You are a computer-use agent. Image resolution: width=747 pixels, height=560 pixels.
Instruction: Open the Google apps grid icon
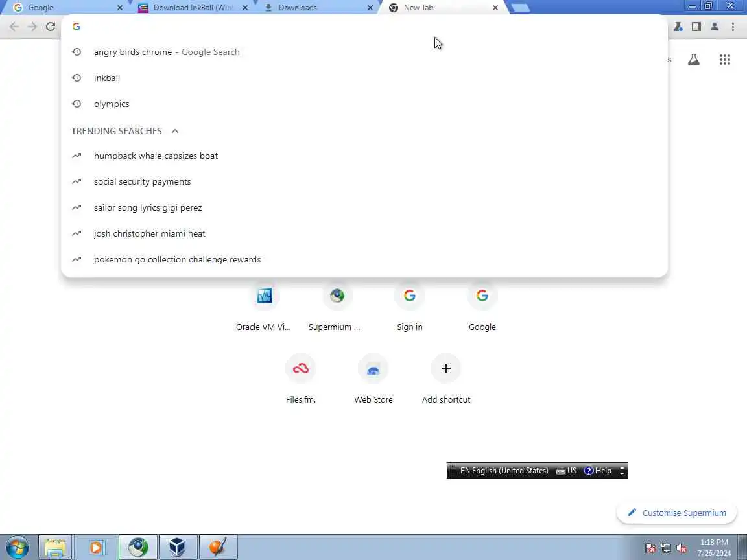pos(724,60)
